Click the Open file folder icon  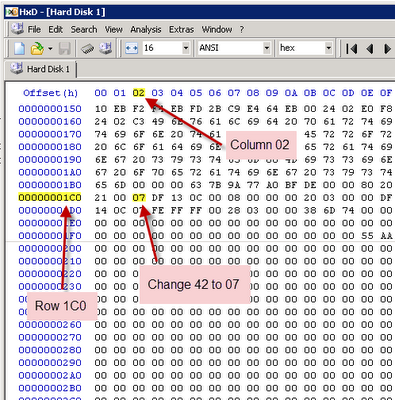(37, 49)
